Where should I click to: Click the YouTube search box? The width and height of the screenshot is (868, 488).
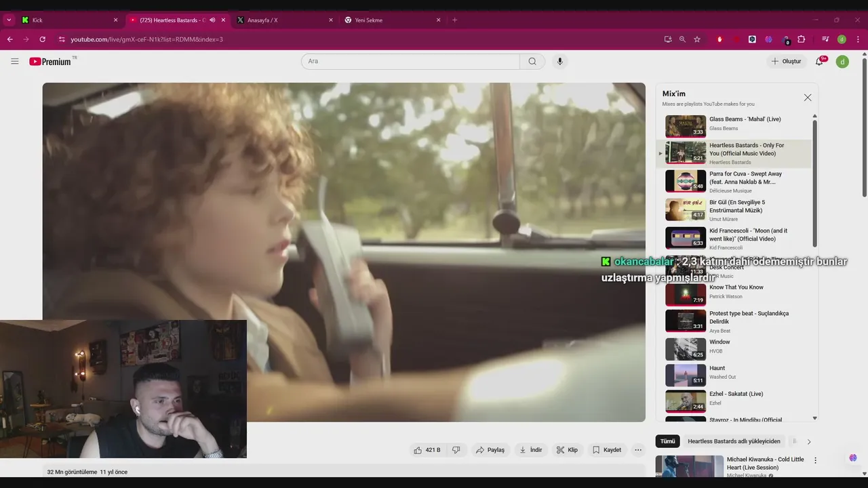[x=410, y=61]
